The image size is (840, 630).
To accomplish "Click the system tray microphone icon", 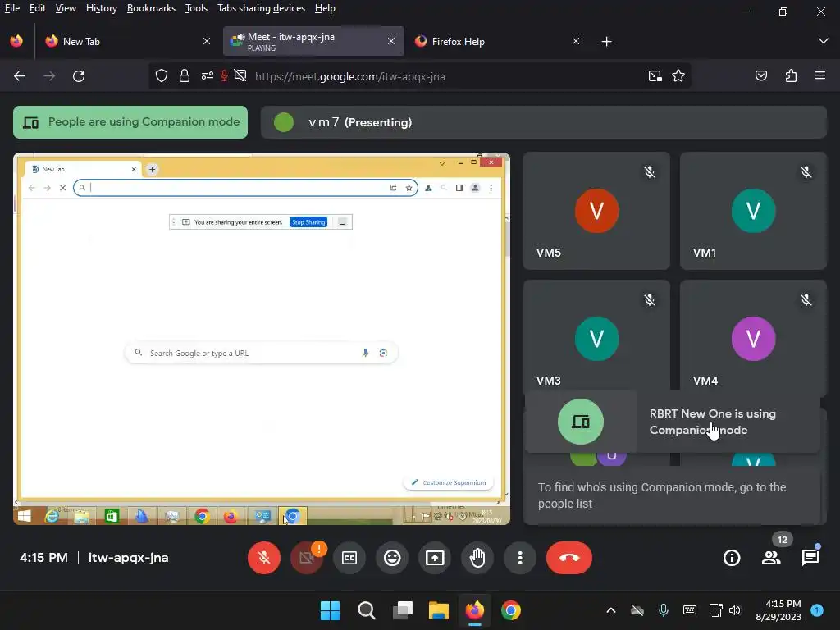I will click(663, 610).
